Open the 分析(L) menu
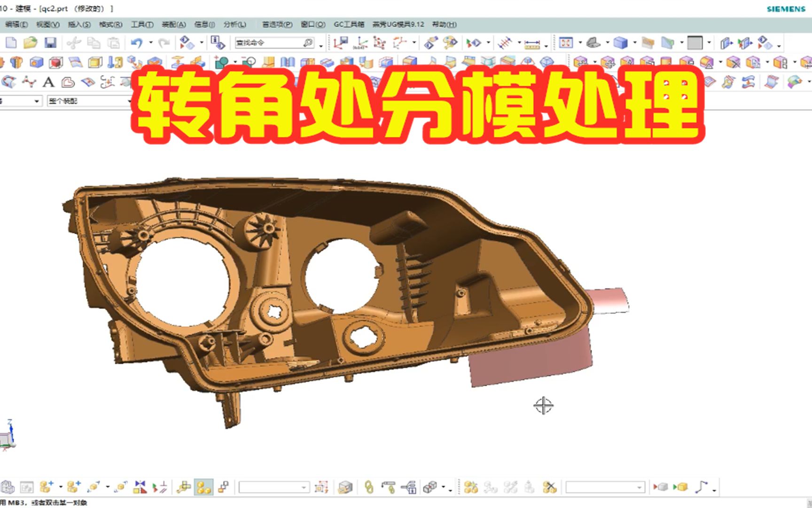This screenshot has height=508, width=812. point(235,24)
